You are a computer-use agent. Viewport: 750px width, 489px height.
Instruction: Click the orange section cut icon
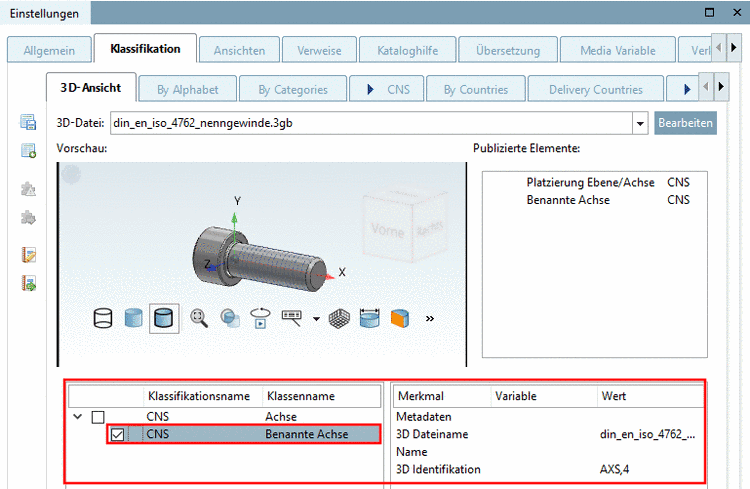pyautogui.click(x=400, y=318)
